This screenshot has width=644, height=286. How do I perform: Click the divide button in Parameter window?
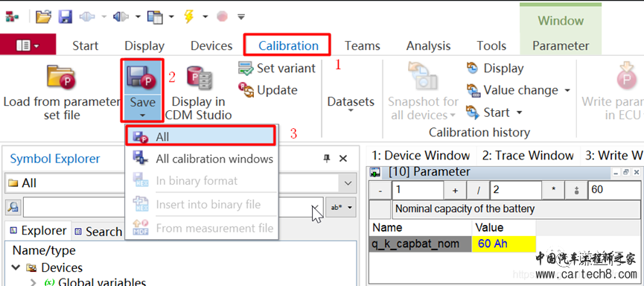click(x=479, y=191)
